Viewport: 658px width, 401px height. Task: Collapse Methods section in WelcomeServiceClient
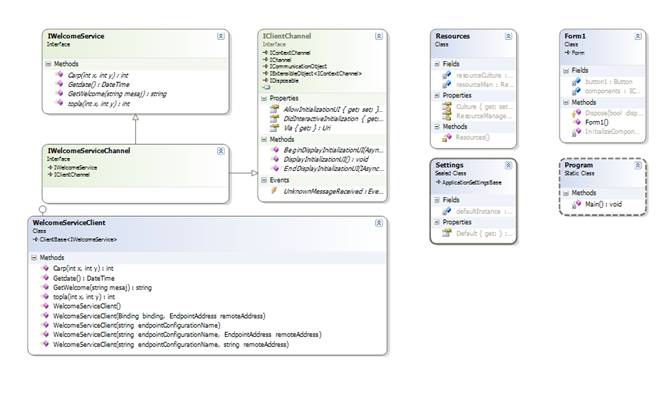[x=36, y=257]
